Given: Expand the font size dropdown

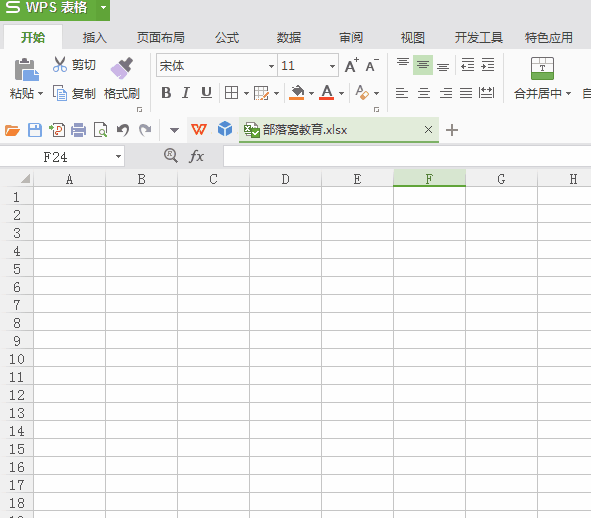Looking at the screenshot, I should click(x=332, y=66).
